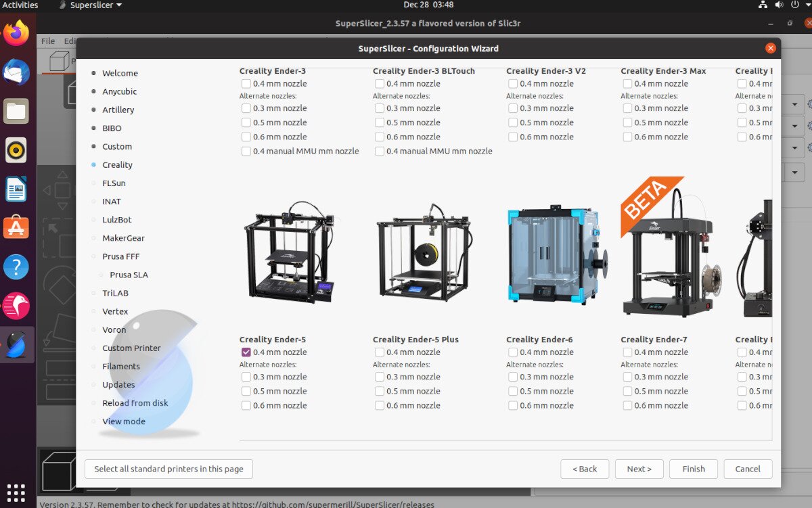Enable 0.4 manual MMU mm nozzle for Creality Ender-3

pyautogui.click(x=246, y=151)
